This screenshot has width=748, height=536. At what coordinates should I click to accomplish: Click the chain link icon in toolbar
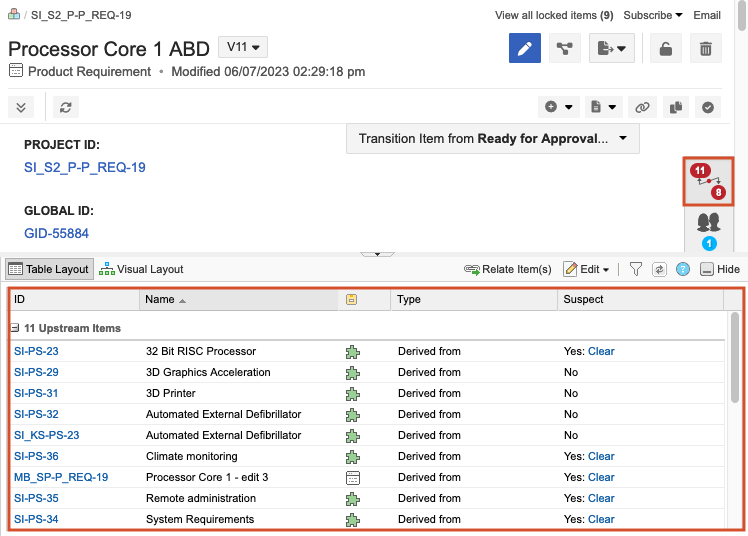pos(643,107)
